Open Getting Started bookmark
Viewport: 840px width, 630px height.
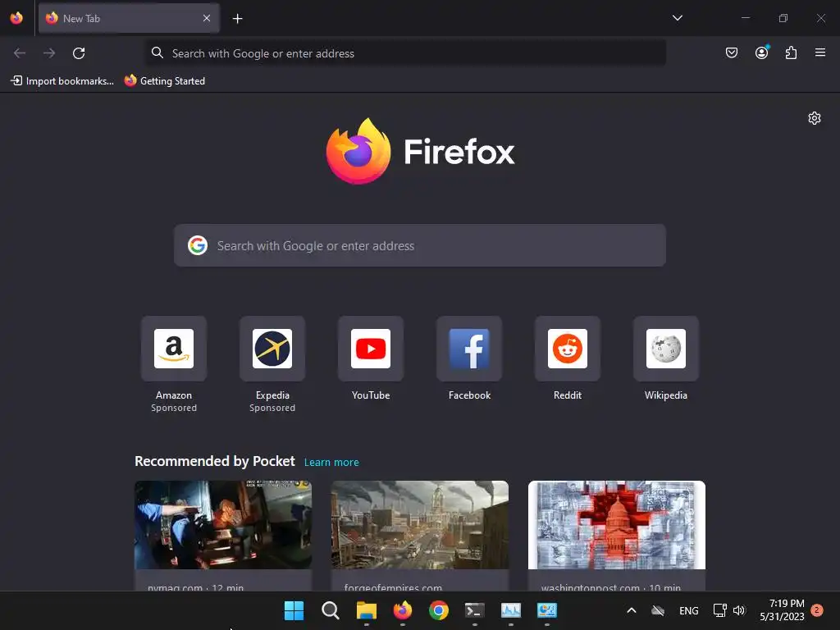click(x=164, y=81)
